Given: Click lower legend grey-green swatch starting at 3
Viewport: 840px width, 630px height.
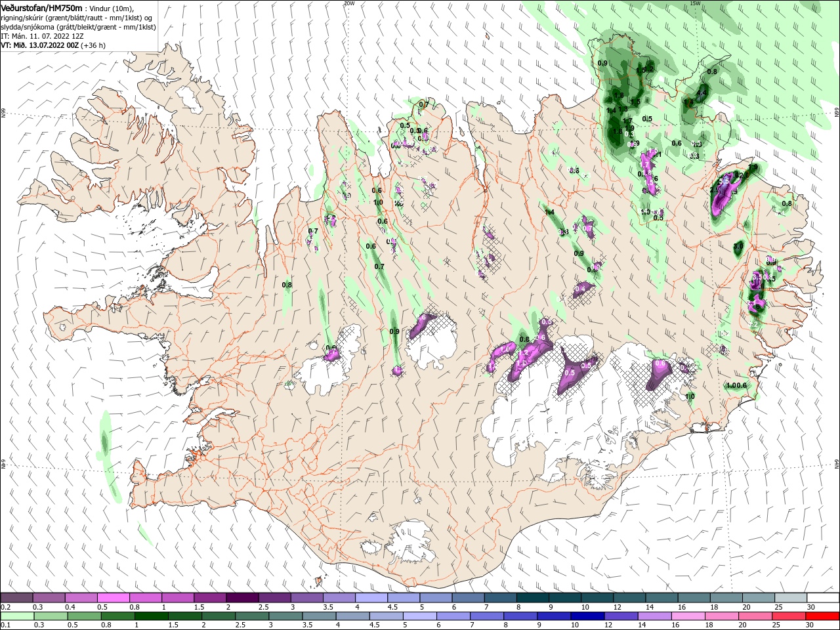Looking at the screenshot, I should [285, 616].
